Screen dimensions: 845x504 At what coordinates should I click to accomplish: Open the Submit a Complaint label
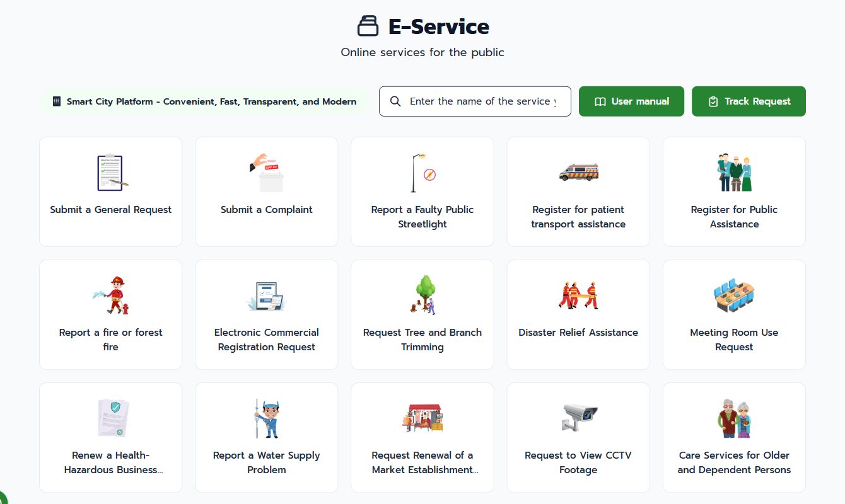click(267, 210)
